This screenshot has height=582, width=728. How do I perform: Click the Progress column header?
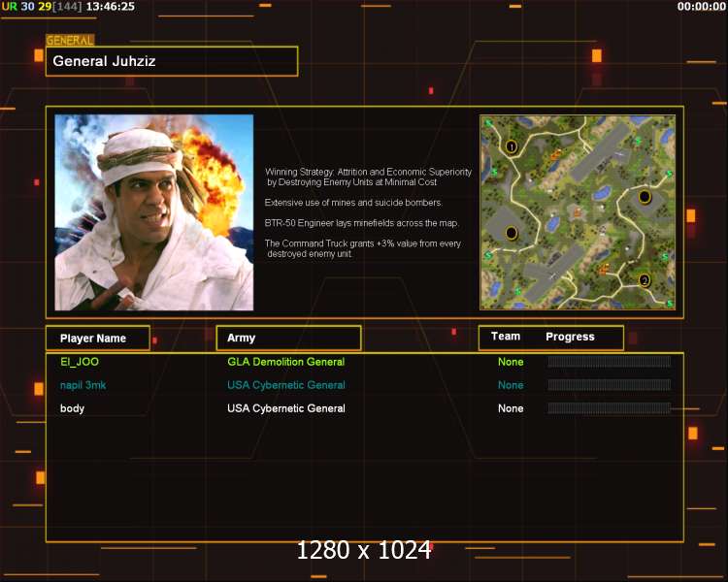point(570,337)
